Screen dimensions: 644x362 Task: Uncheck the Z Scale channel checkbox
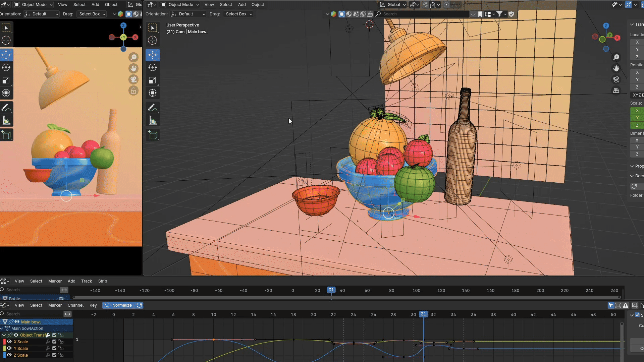click(x=54, y=355)
